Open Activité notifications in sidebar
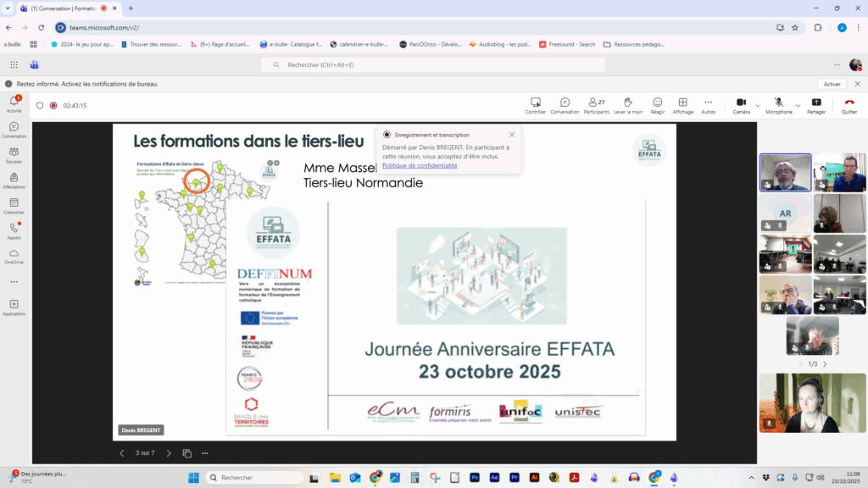The image size is (868, 488). coord(14,104)
